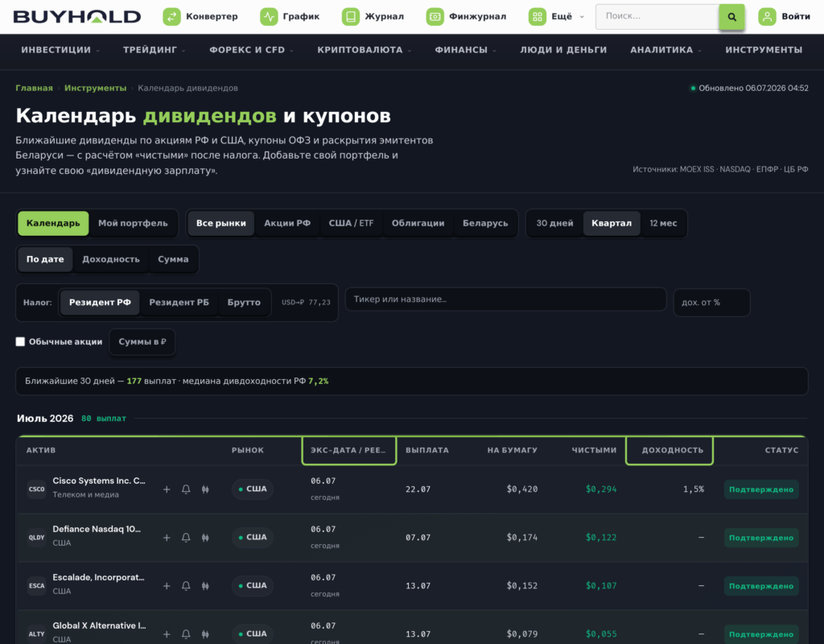Expand the Инвестиции menu
The height and width of the screenshot is (644, 824).
pyautogui.click(x=60, y=50)
